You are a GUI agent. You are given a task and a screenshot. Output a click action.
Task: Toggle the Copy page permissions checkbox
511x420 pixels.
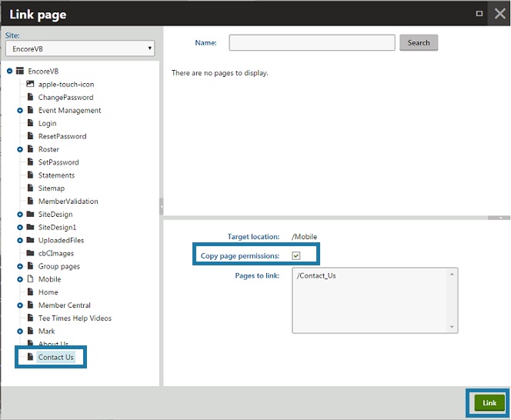pyautogui.click(x=296, y=255)
